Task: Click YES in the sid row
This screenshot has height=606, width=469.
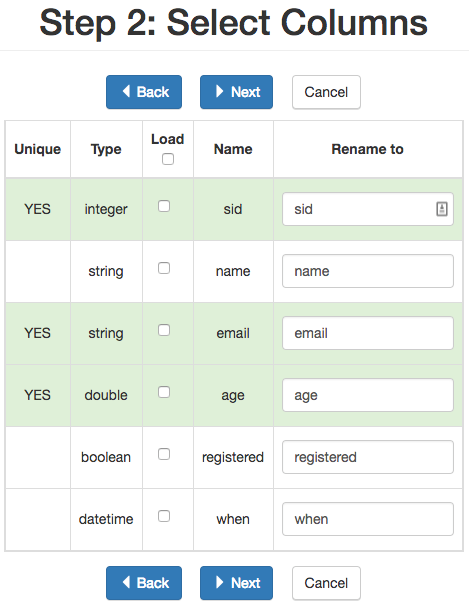Action: click(x=37, y=209)
